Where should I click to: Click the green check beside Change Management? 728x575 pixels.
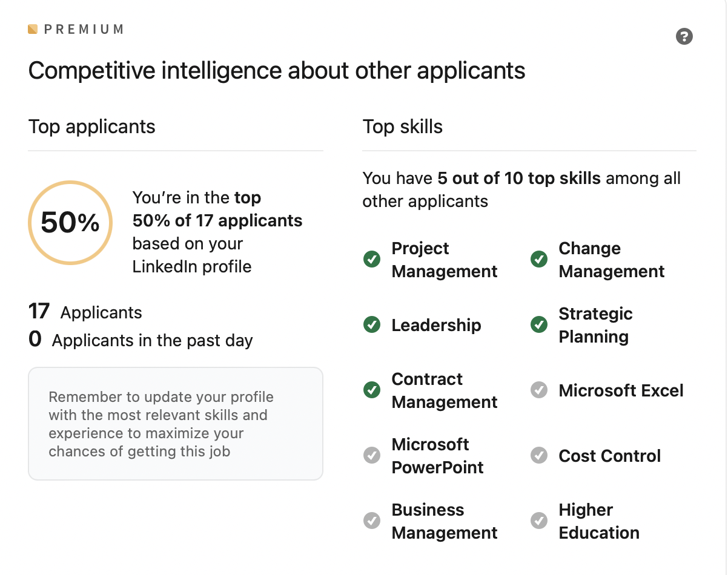pos(538,260)
